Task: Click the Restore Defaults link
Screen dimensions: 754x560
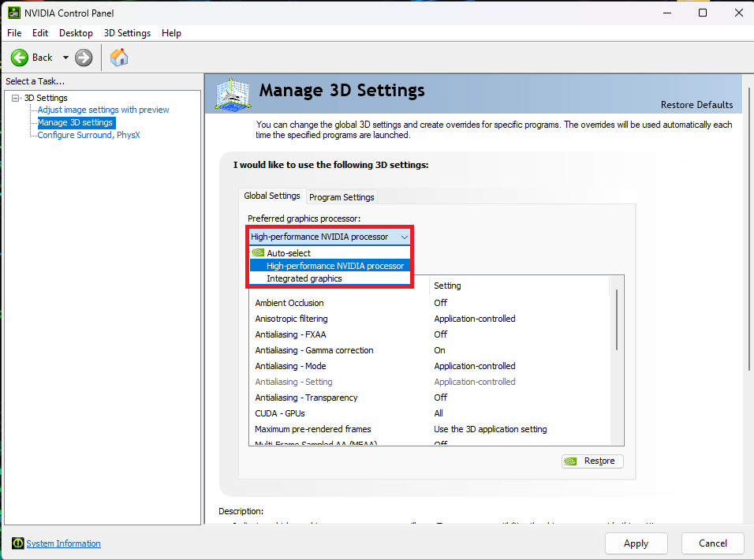Action: click(x=696, y=104)
